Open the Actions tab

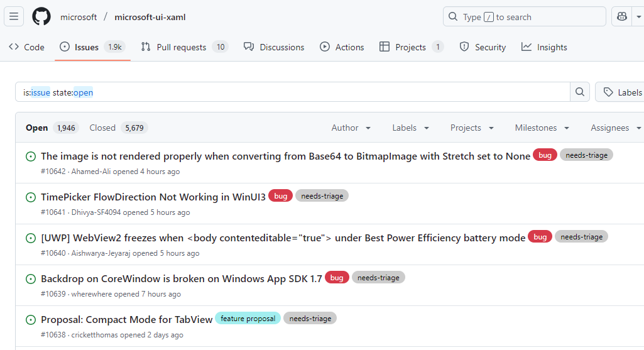tap(342, 47)
